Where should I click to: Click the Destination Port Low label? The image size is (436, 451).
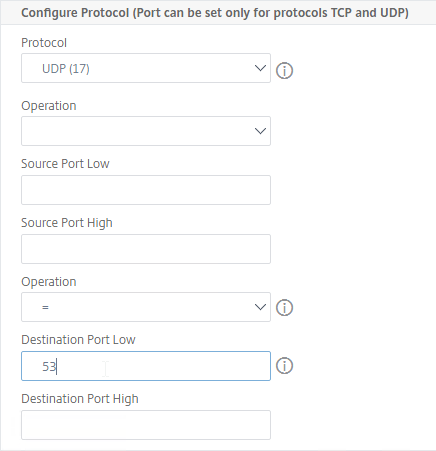(78, 340)
